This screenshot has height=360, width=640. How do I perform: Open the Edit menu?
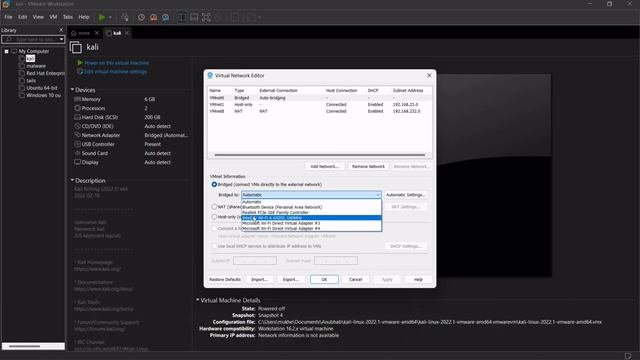(x=22, y=17)
